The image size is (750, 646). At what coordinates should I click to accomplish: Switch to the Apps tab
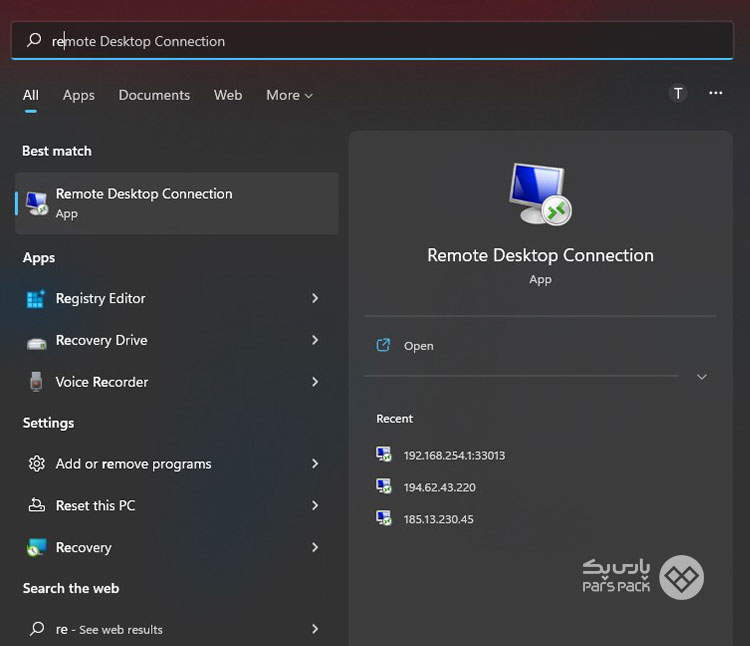pyautogui.click(x=78, y=95)
